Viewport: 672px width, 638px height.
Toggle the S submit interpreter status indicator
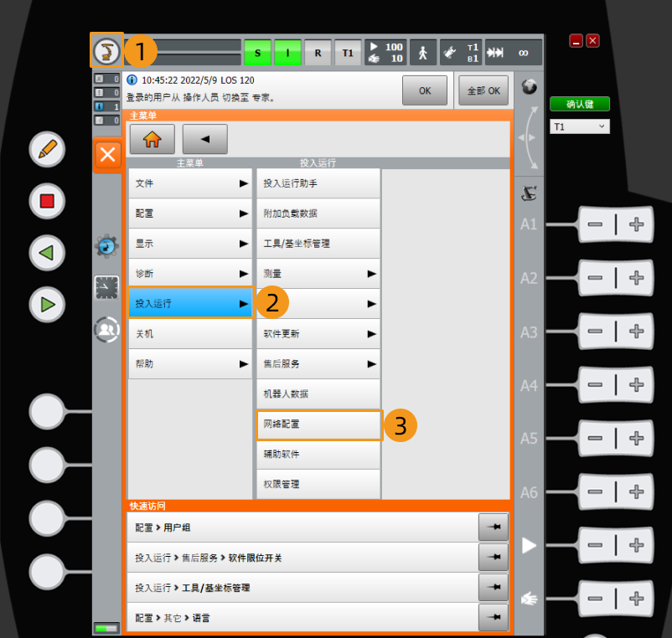tap(257, 52)
